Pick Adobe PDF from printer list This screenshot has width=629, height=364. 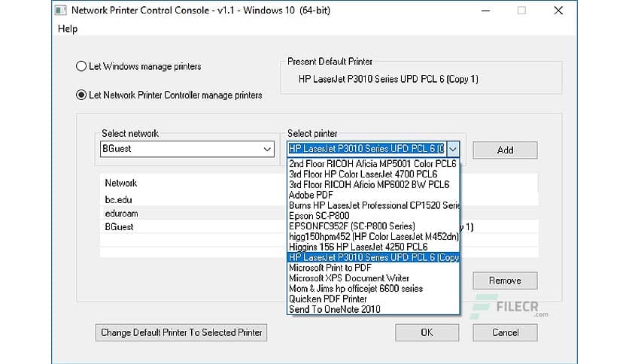[373, 195]
